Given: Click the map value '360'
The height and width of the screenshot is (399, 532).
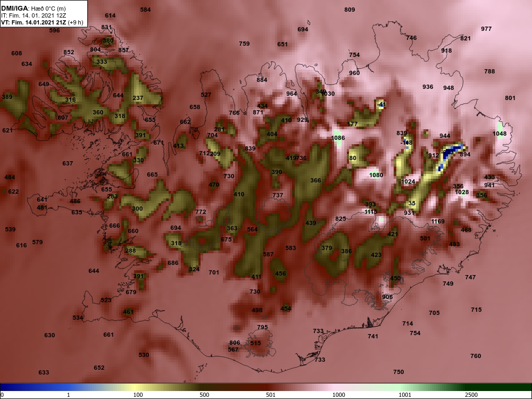Looking at the screenshot, I should coord(98,112).
